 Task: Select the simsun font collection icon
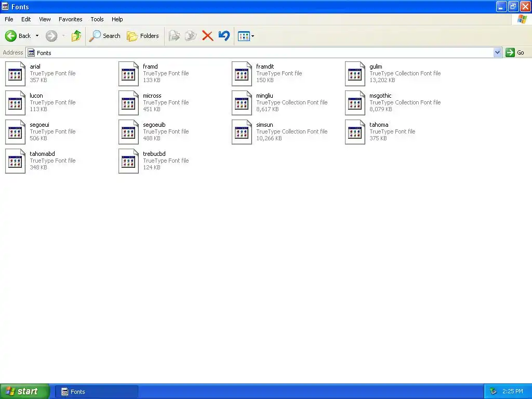(242, 132)
